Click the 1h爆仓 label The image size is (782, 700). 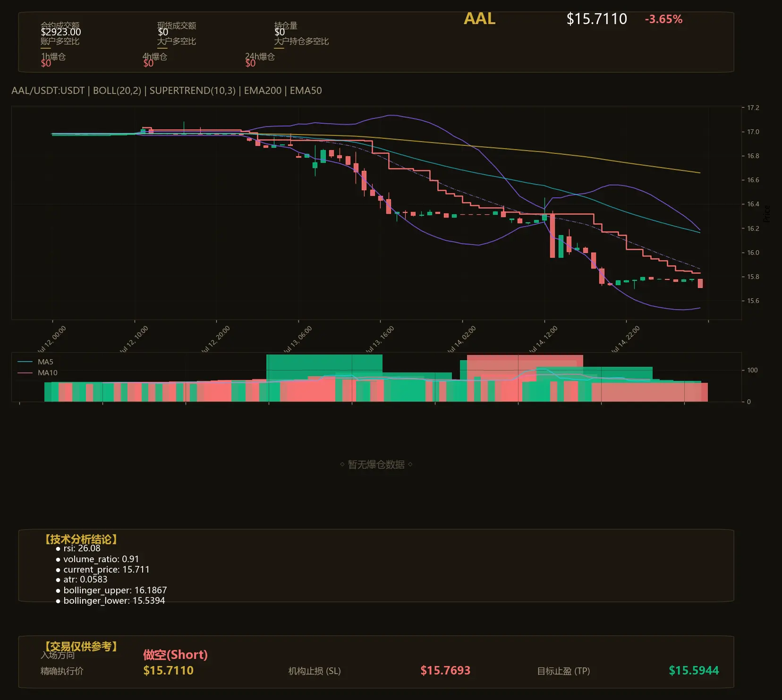point(53,57)
